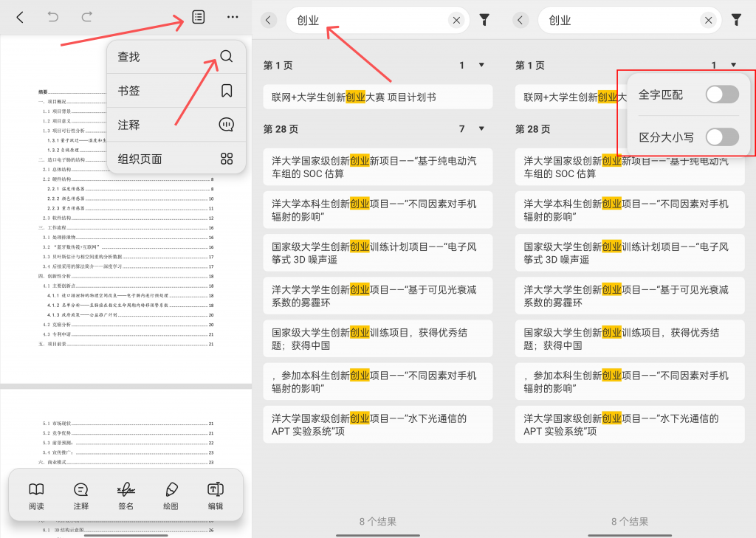Tap the back chevron in the document viewer

click(20, 17)
